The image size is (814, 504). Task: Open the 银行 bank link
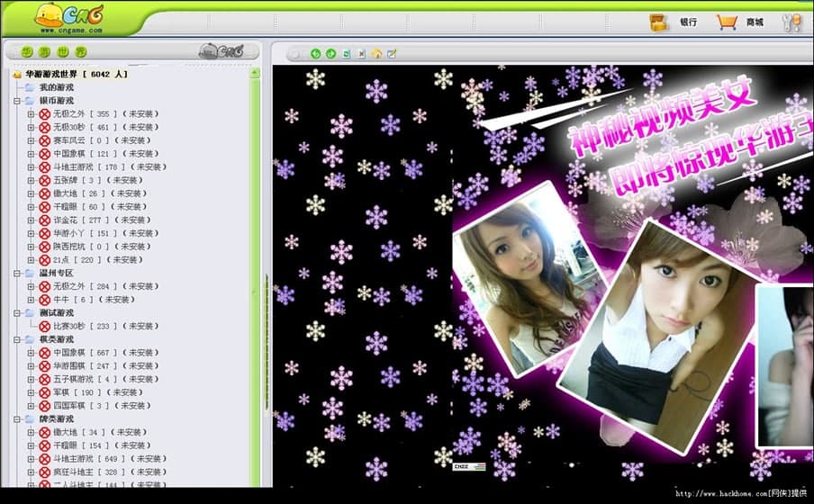(x=688, y=22)
